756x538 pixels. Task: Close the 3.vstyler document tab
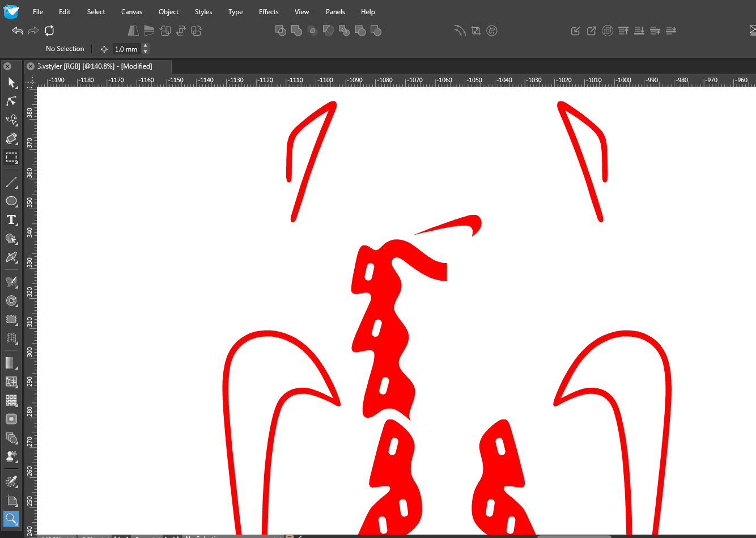pos(31,66)
